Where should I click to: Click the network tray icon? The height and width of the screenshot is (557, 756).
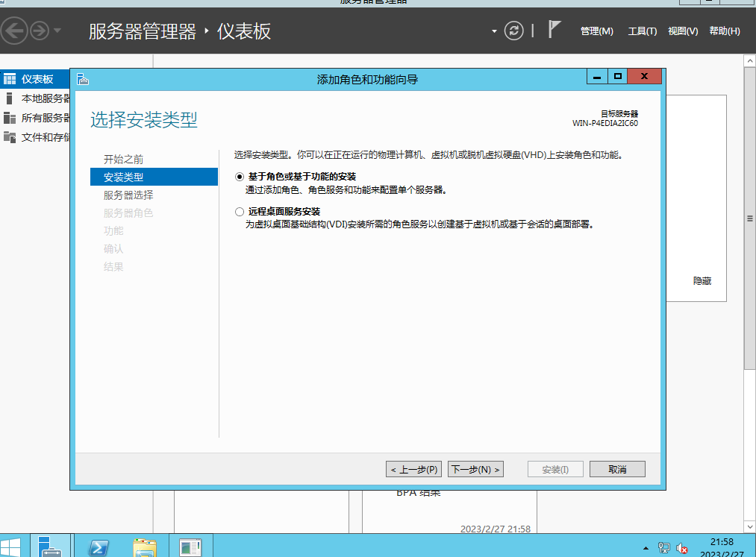664,548
